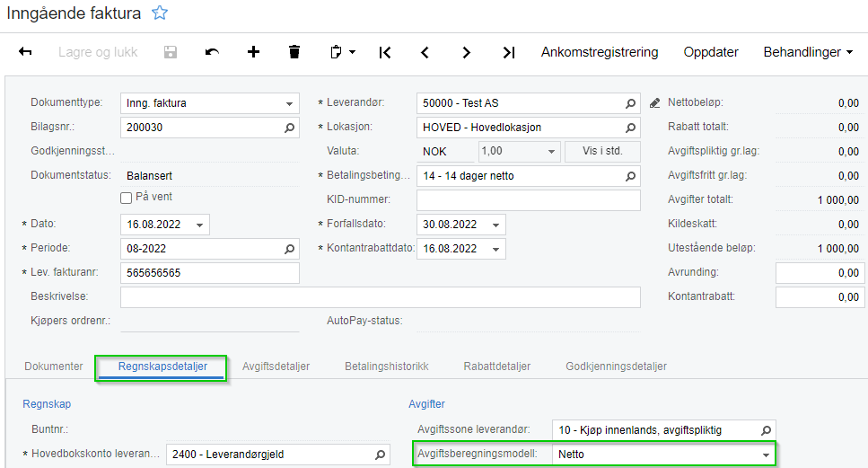Go to previous record arrow
Screen dimensions: 868x468
425,53
